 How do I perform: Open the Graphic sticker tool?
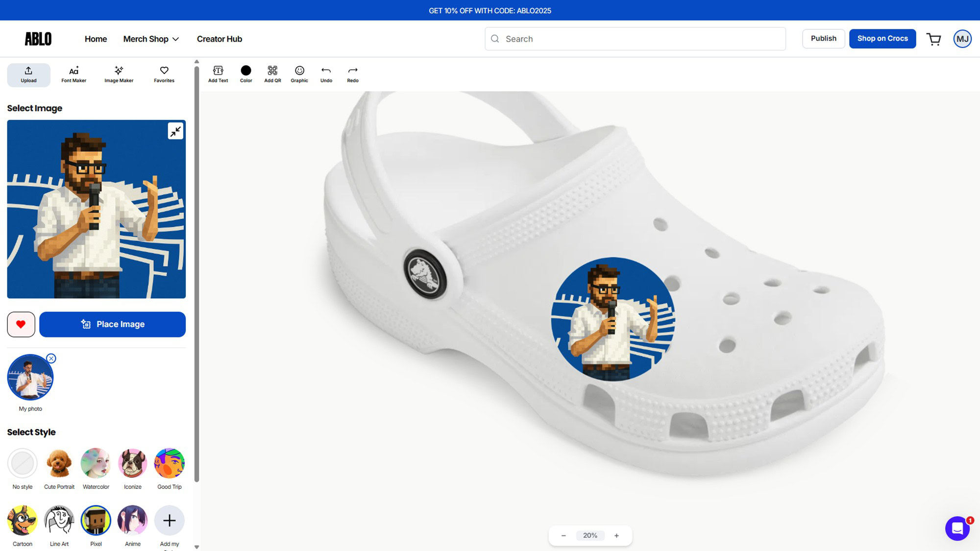click(299, 74)
